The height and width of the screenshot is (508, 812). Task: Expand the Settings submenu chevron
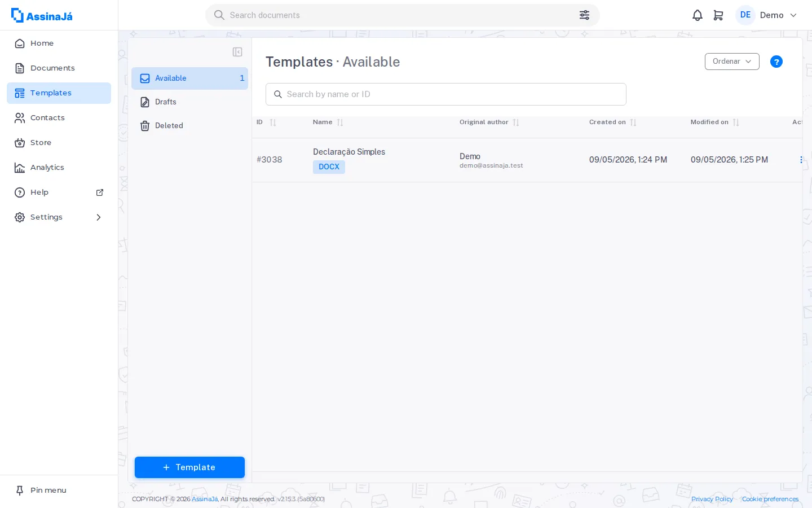coord(99,217)
